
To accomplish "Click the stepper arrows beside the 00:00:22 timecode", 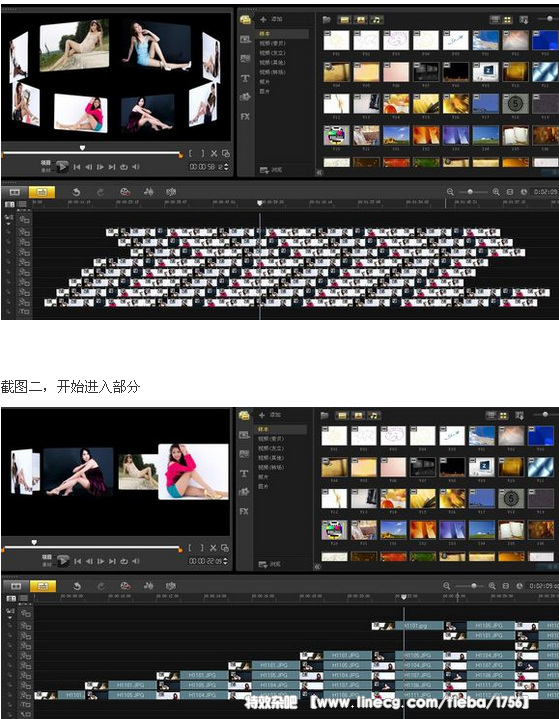I will pos(226,561).
